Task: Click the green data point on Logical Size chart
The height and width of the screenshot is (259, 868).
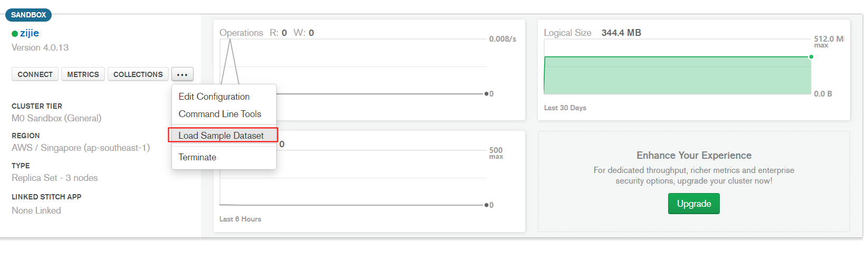Action: point(811,56)
